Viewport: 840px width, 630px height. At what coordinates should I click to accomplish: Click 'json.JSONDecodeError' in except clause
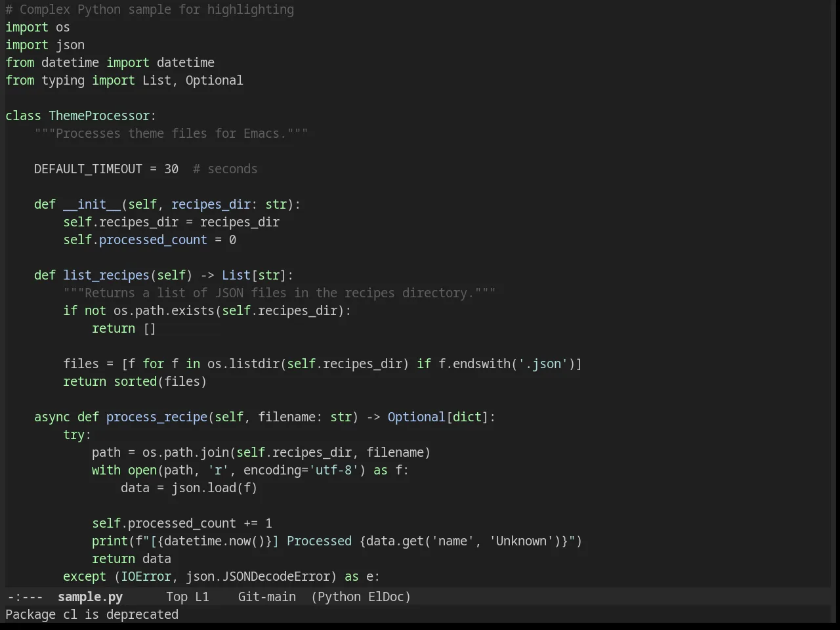(x=257, y=577)
